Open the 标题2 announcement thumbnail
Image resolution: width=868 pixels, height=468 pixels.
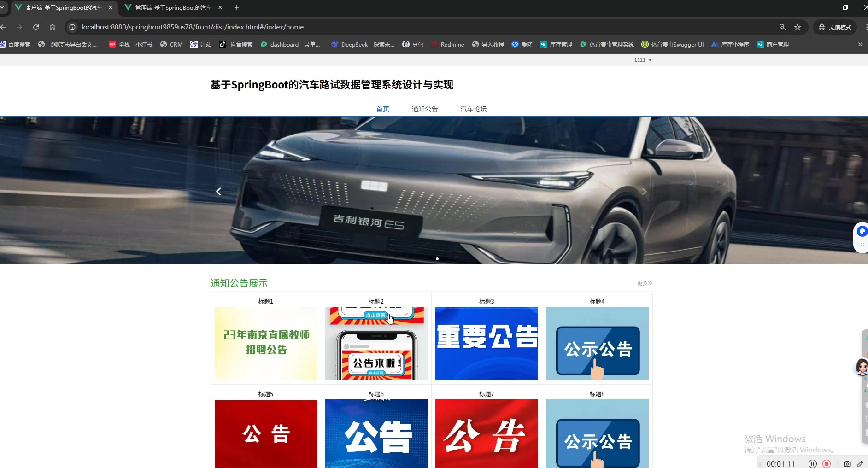tap(376, 344)
